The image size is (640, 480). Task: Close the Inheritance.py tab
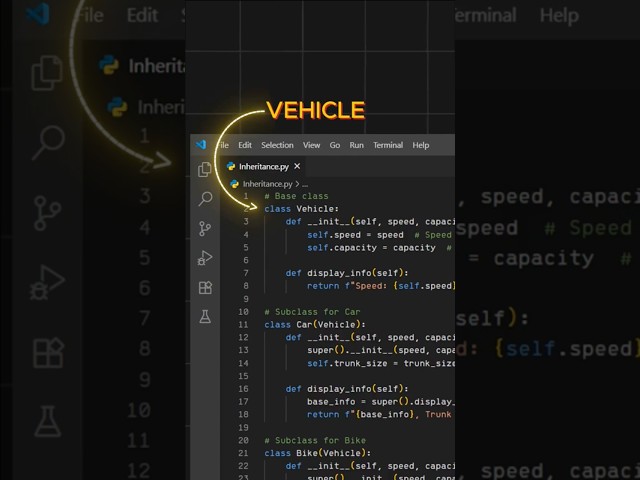click(x=297, y=166)
